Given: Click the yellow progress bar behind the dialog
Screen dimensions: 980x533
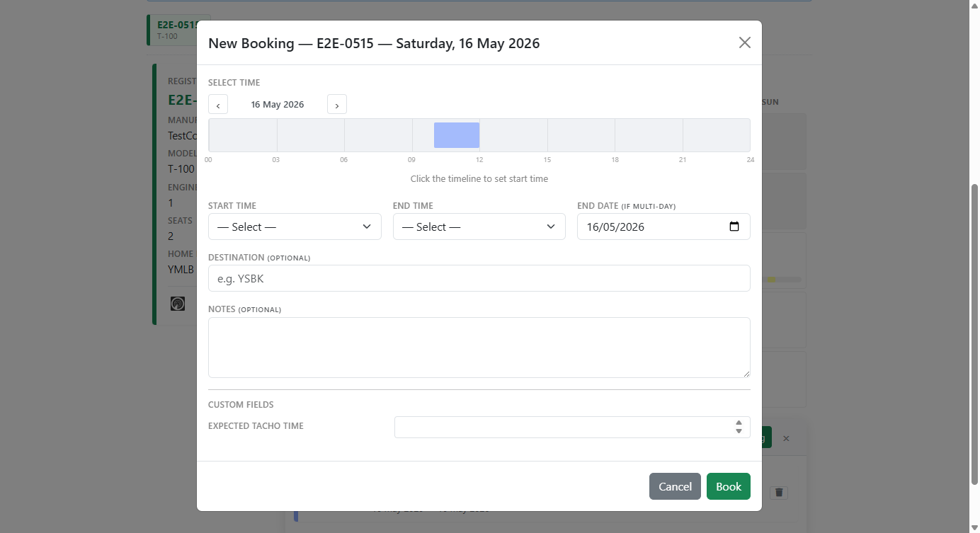Looking at the screenshot, I should (x=772, y=280).
